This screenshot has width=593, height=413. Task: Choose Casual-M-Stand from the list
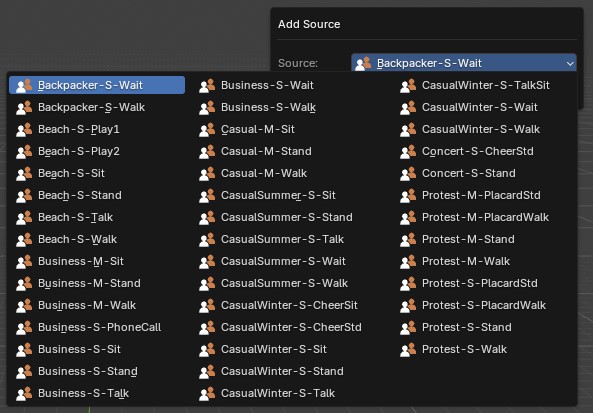coord(289,151)
